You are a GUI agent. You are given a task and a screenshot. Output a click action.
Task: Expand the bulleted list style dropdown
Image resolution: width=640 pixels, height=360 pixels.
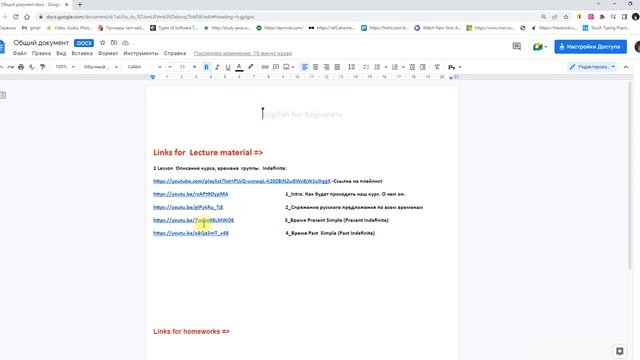[x=386, y=67]
